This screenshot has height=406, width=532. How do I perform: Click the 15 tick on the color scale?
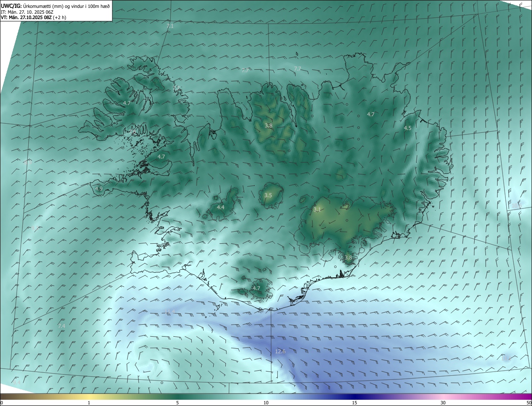tap(355, 403)
